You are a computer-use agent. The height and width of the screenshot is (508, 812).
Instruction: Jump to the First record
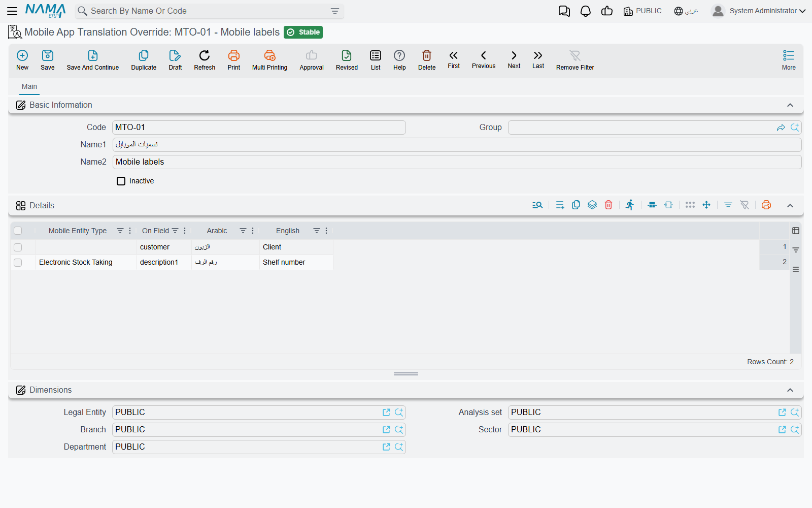point(454,59)
